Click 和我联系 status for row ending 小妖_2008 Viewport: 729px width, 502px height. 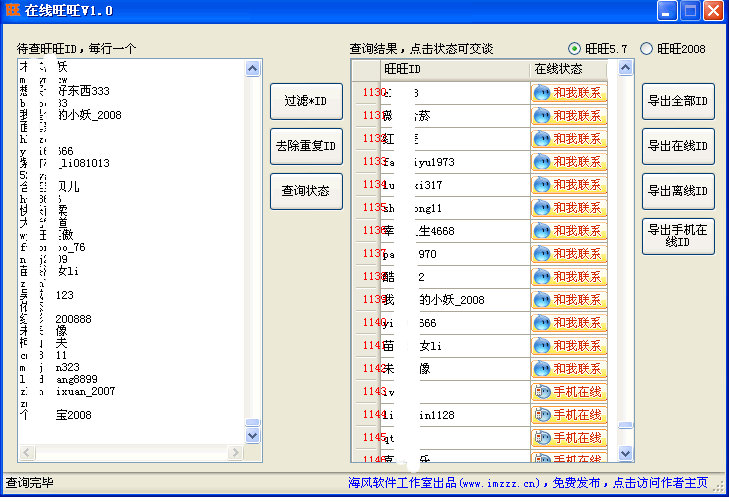tap(569, 300)
